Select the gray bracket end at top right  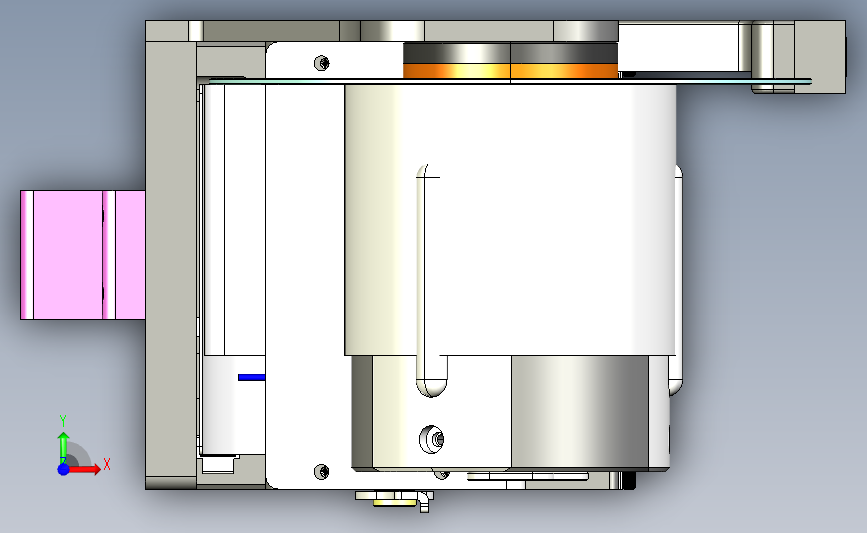point(820,56)
